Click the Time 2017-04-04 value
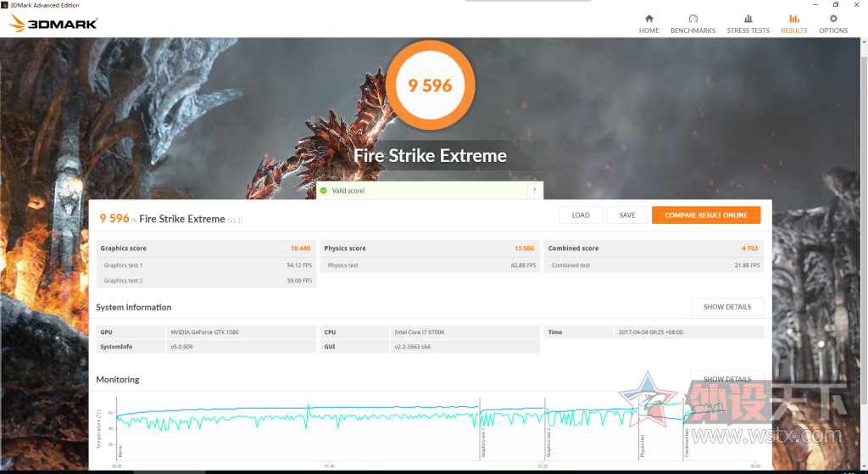The width and height of the screenshot is (868, 474). pyautogui.click(x=651, y=332)
